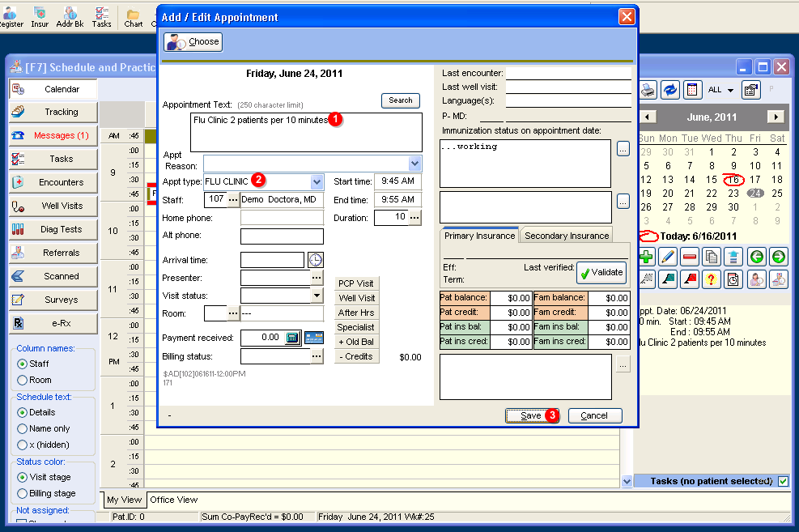Open the calculator icon beside Payment received
The height and width of the screenshot is (532, 799).
pos(292,338)
